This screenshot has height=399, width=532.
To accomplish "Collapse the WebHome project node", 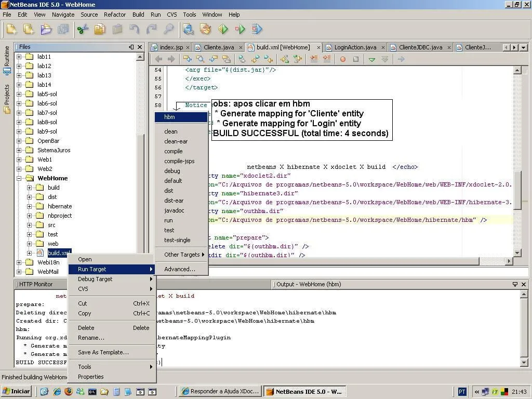I will (19, 178).
